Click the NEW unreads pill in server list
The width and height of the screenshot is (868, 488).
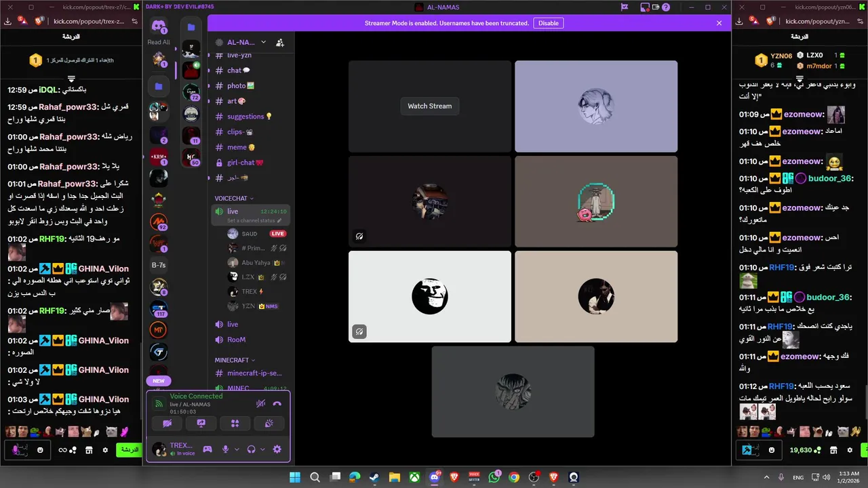click(x=159, y=381)
